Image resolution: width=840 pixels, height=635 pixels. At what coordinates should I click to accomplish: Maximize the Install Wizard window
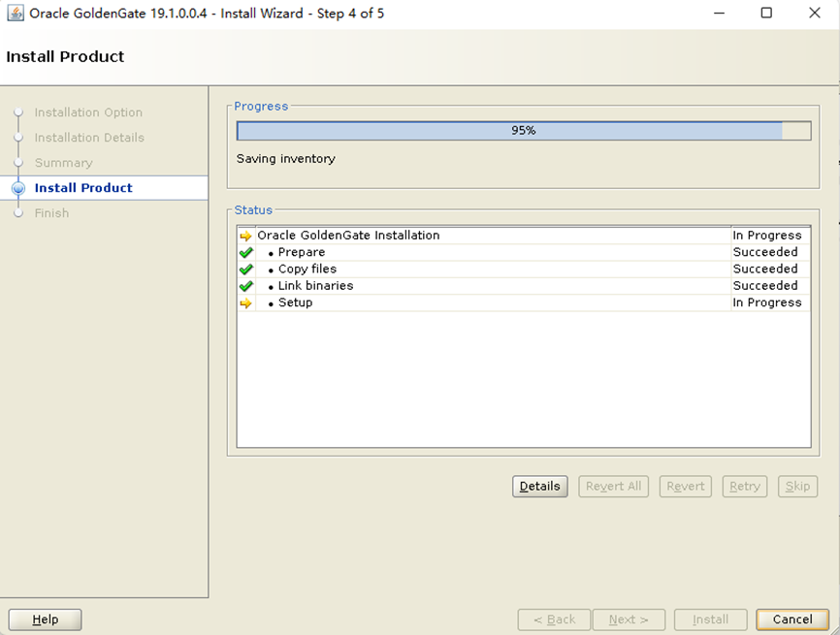click(x=766, y=13)
